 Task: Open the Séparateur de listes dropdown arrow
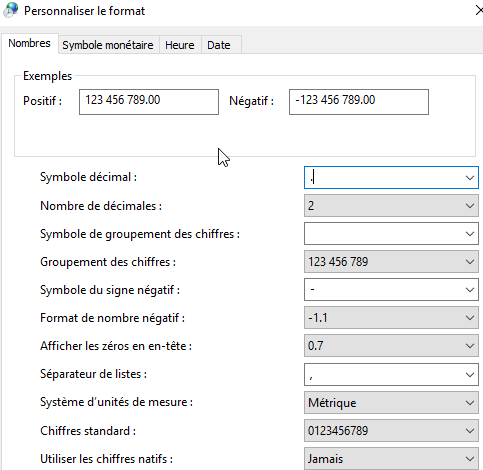click(470, 375)
